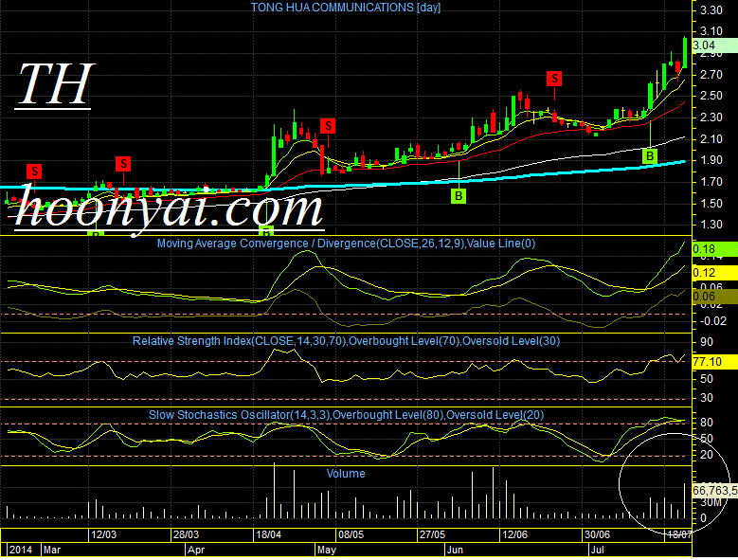Click the 80 stochastics axis label
Viewport: 738px width, 560px height.
(707, 423)
